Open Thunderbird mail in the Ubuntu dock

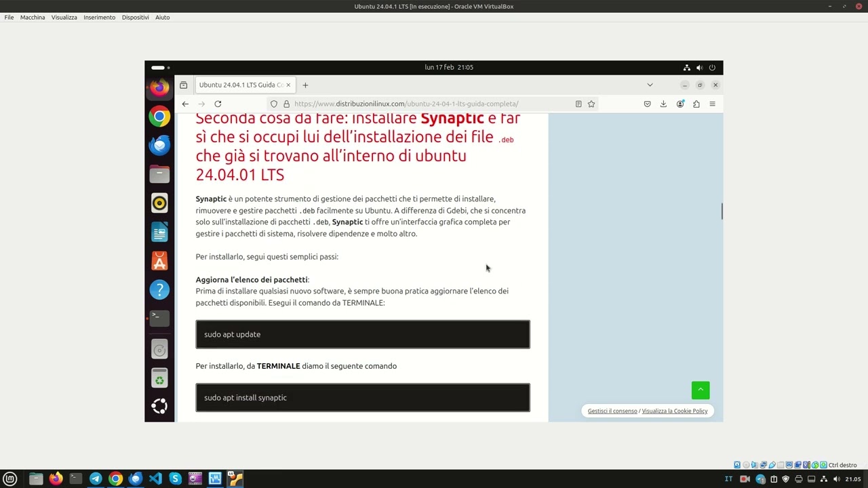[x=159, y=145]
